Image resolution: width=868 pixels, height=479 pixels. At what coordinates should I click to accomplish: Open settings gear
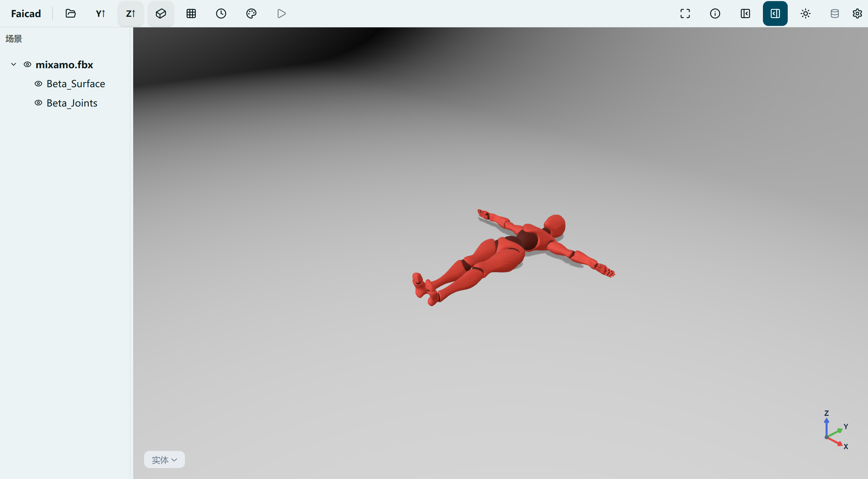click(857, 13)
